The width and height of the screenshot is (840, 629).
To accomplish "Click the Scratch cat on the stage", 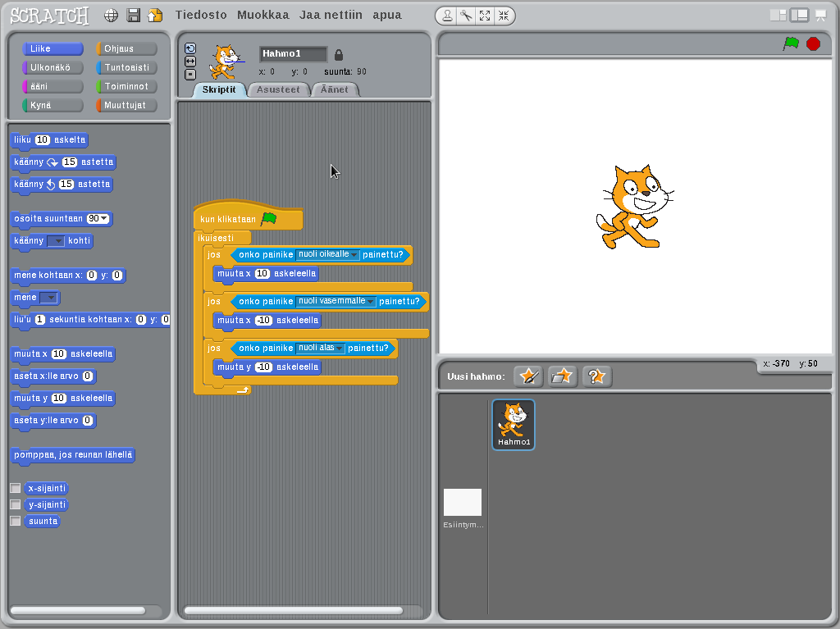I will pyautogui.click(x=634, y=207).
